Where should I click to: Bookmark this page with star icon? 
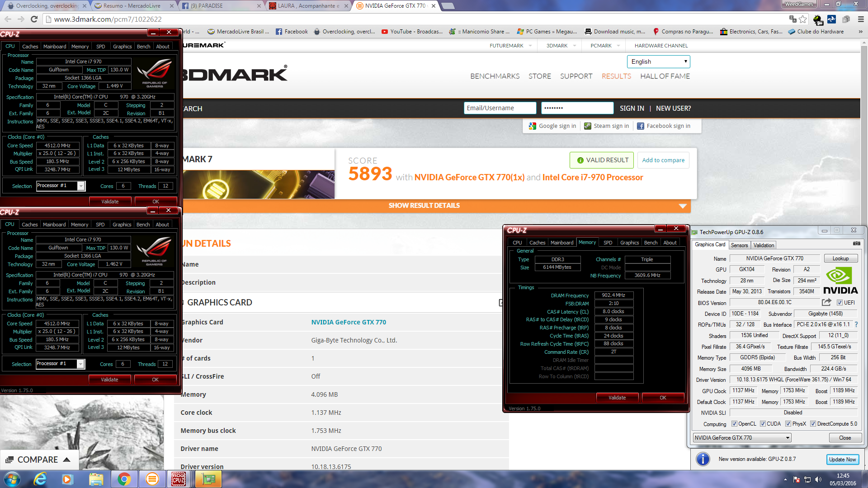[x=803, y=19]
